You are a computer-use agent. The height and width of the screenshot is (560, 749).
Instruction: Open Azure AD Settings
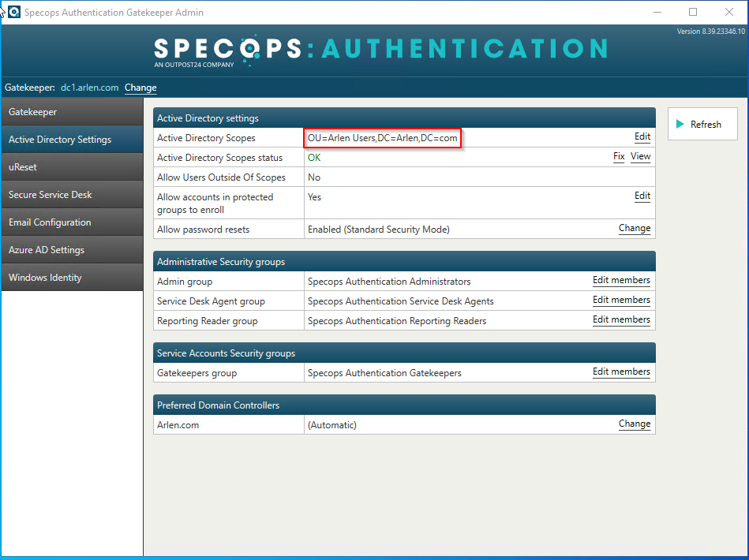click(72, 250)
